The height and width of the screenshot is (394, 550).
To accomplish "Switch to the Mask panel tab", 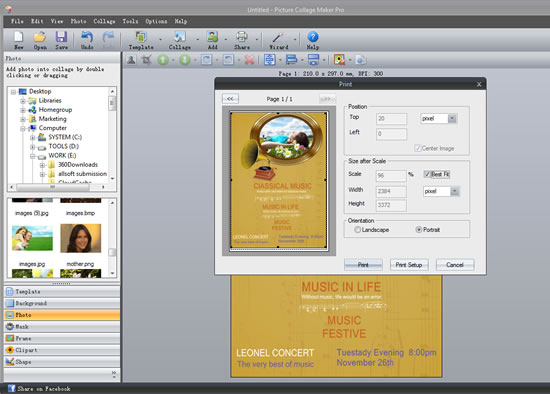I will [62, 327].
